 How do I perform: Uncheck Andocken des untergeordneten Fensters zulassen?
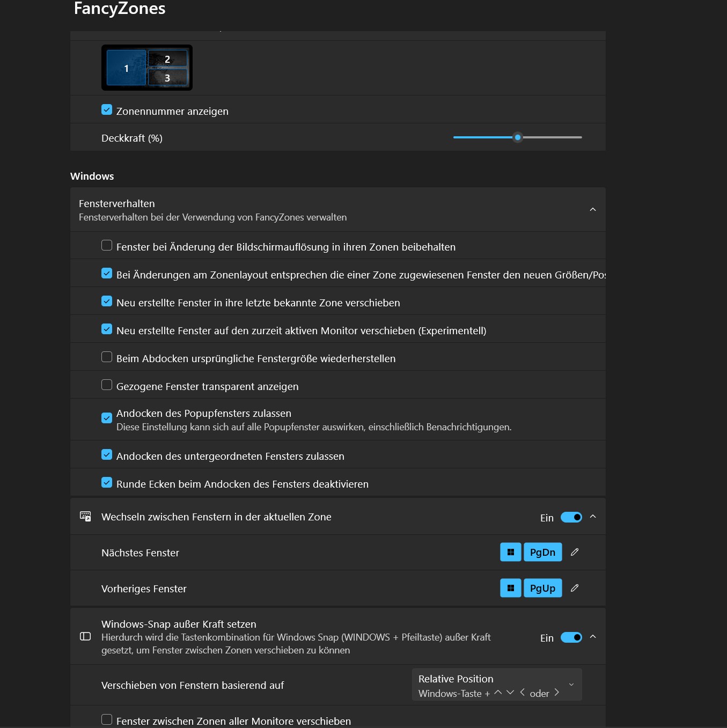pyautogui.click(x=107, y=454)
